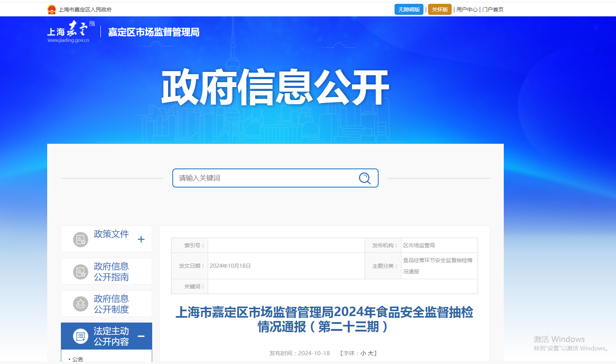Click the 上海嘉定 logo
This screenshot has height=364, width=616.
(x=71, y=32)
